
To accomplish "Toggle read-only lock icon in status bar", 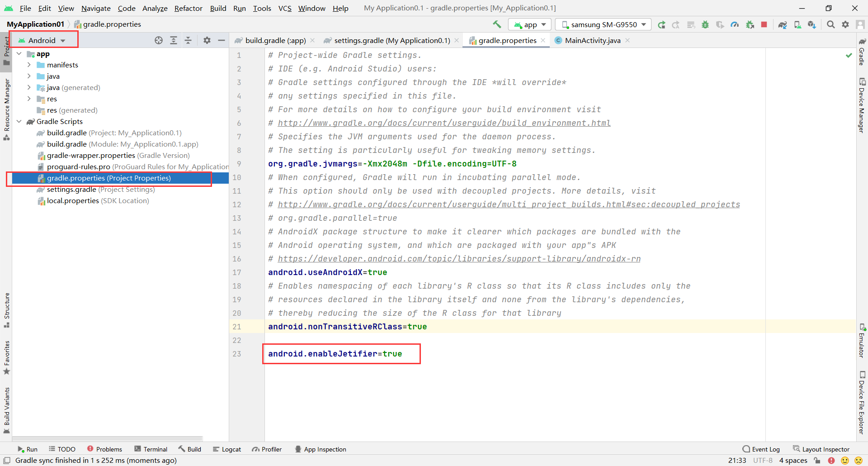I will (x=817, y=460).
